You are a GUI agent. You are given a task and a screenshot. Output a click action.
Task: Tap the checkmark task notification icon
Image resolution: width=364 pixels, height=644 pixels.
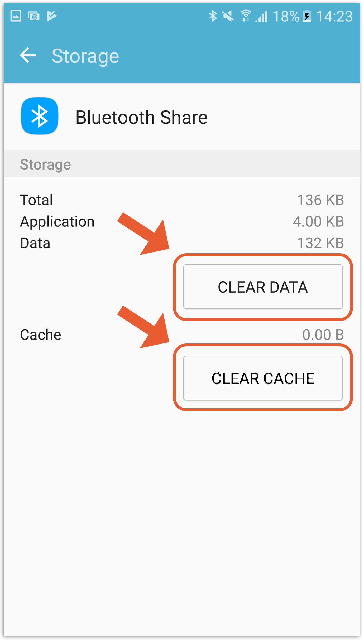tap(51, 16)
